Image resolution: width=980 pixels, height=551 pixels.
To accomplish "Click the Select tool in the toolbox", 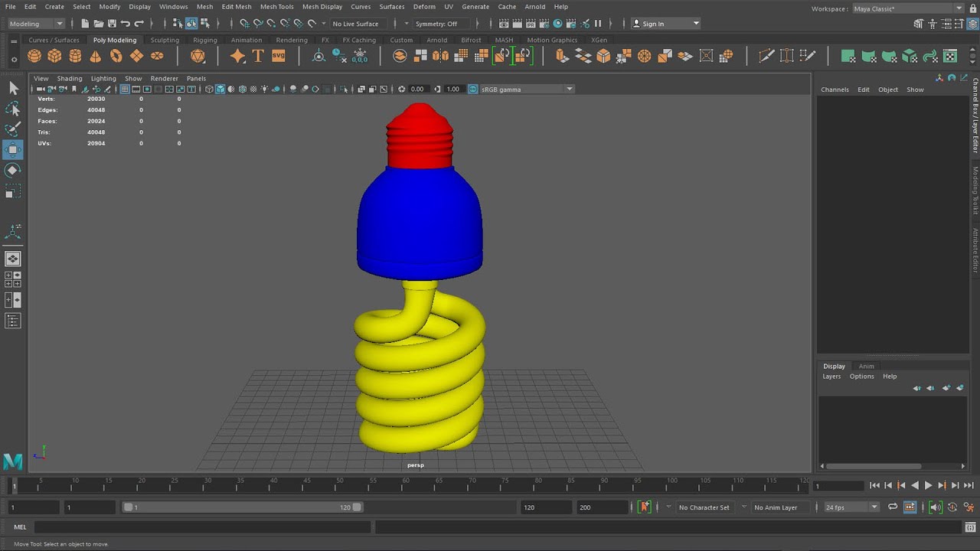I will 13,89.
